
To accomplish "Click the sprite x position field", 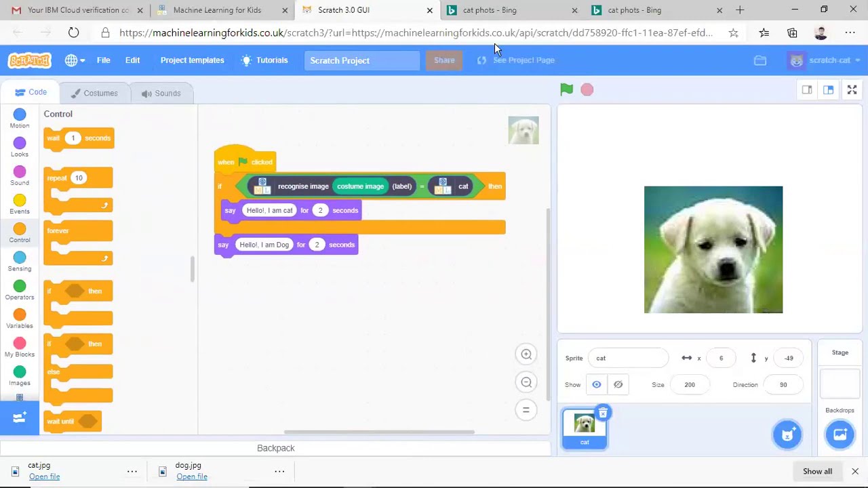I will (721, 358).
